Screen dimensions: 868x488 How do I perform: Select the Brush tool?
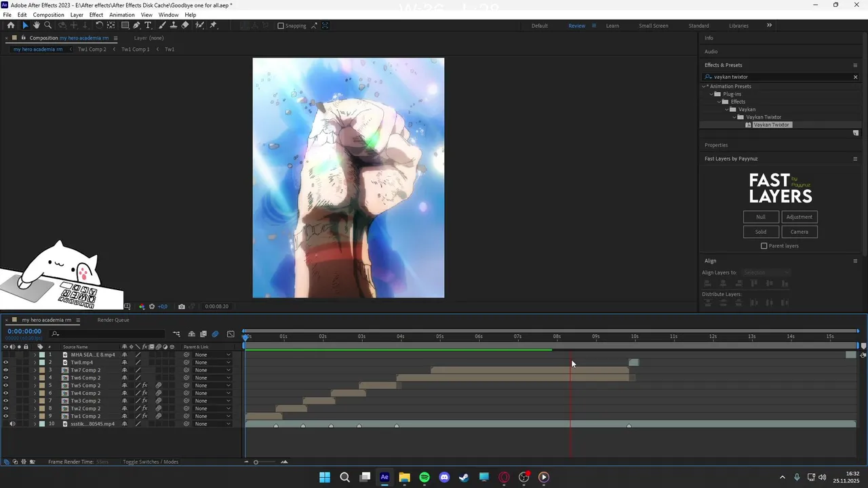click(163, 25)
